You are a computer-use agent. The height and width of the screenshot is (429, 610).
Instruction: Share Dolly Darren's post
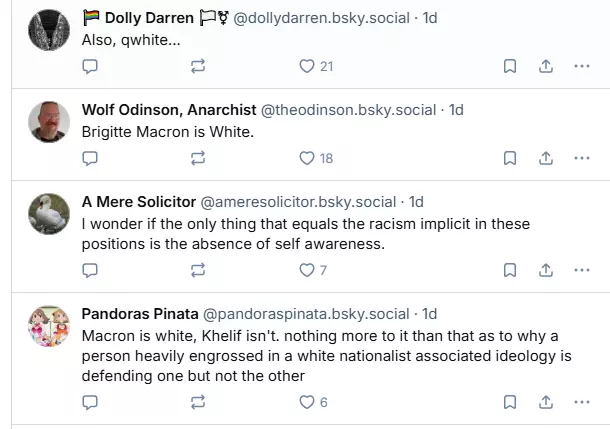pyautogui.click(x=546, y=66)
